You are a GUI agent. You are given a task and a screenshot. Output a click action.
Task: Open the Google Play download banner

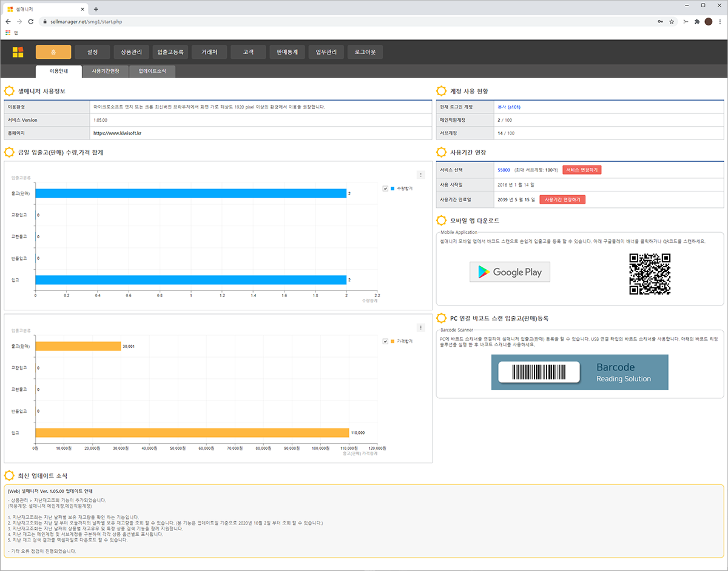click(510, 272)
